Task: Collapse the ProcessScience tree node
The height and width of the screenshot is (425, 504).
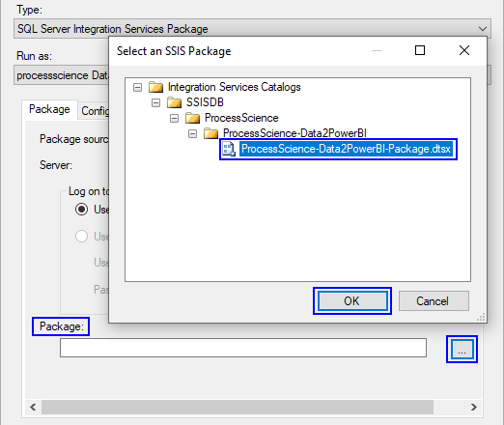Action: [174, 118]
